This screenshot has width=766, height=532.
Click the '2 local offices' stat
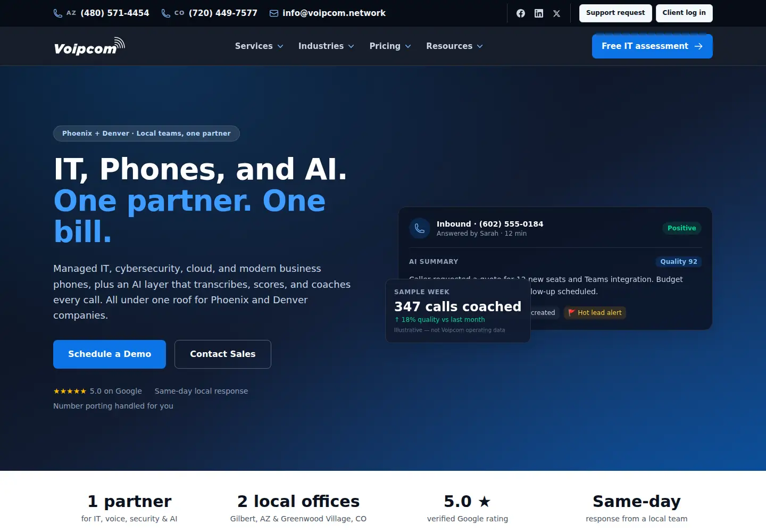tap(298, 501)
